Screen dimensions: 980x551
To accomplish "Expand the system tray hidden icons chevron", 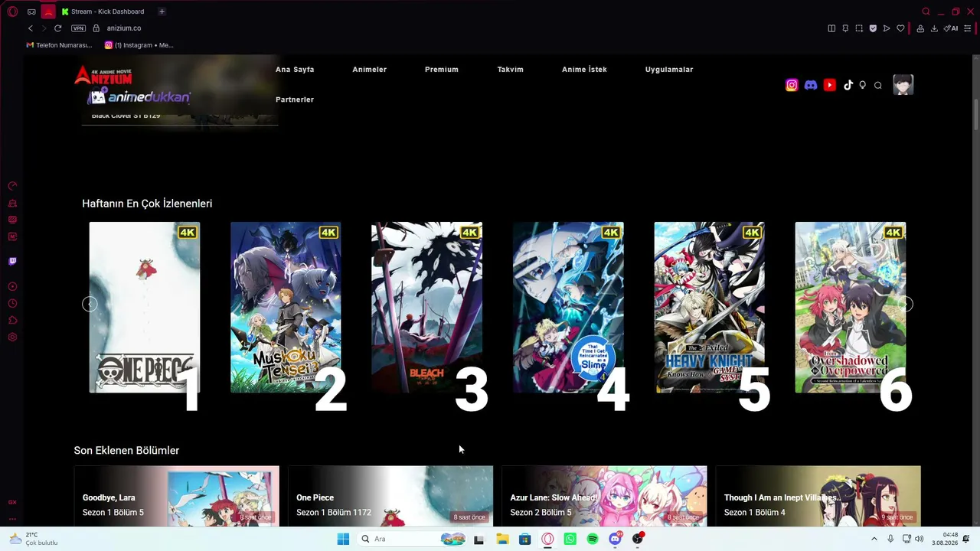I will [x=874, y=540].
